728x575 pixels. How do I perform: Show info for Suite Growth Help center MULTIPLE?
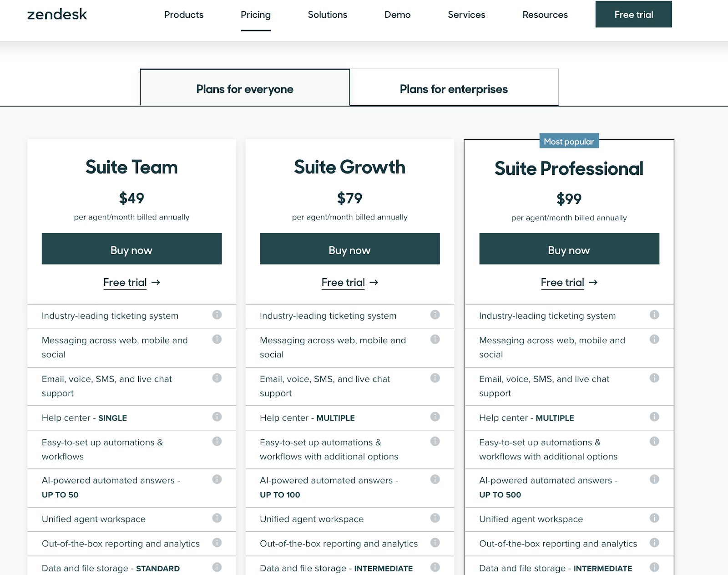(x=435, y=417)
